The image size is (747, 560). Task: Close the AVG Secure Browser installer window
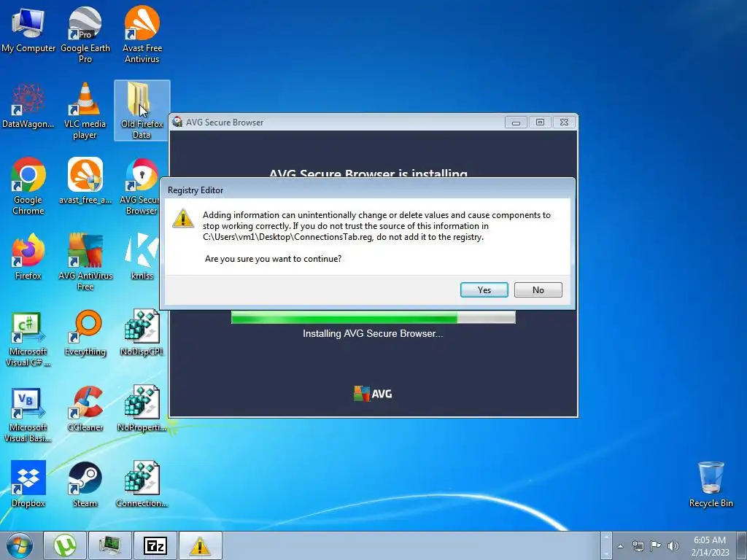coord(564,122)
